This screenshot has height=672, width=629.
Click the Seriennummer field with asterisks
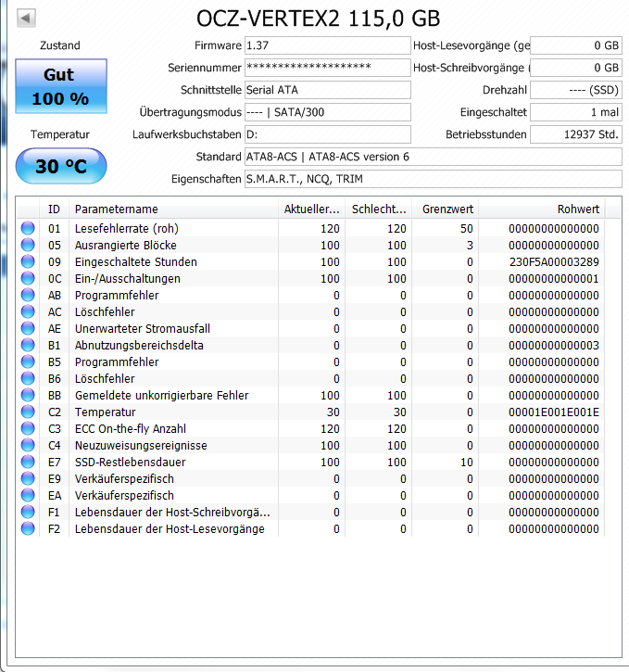(x=328, y=68)
